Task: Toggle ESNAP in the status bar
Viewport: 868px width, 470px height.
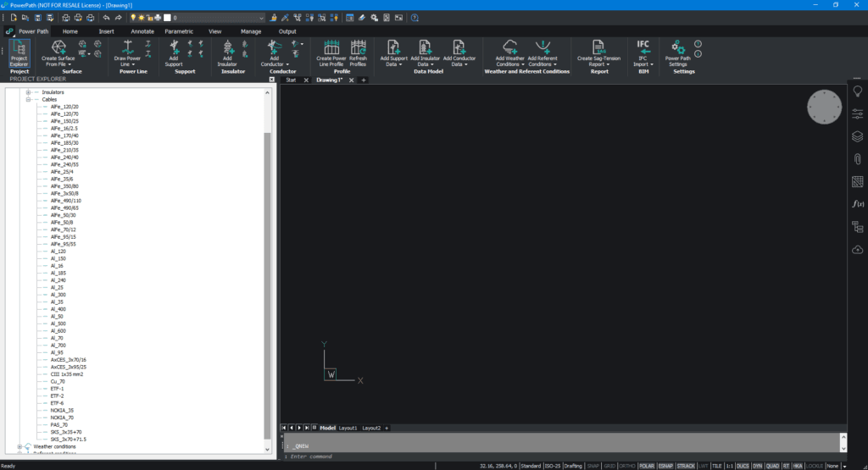Action: tap(665, 466)
